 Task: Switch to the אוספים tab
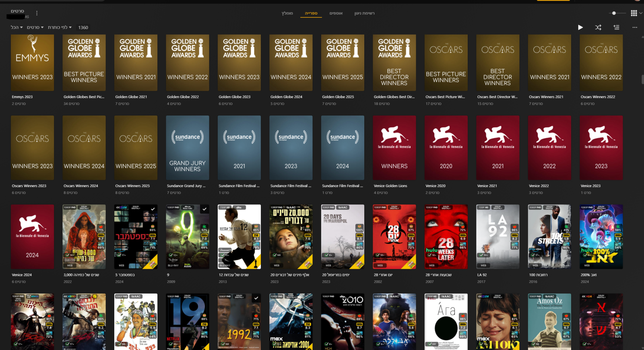[x=336, y=13]
